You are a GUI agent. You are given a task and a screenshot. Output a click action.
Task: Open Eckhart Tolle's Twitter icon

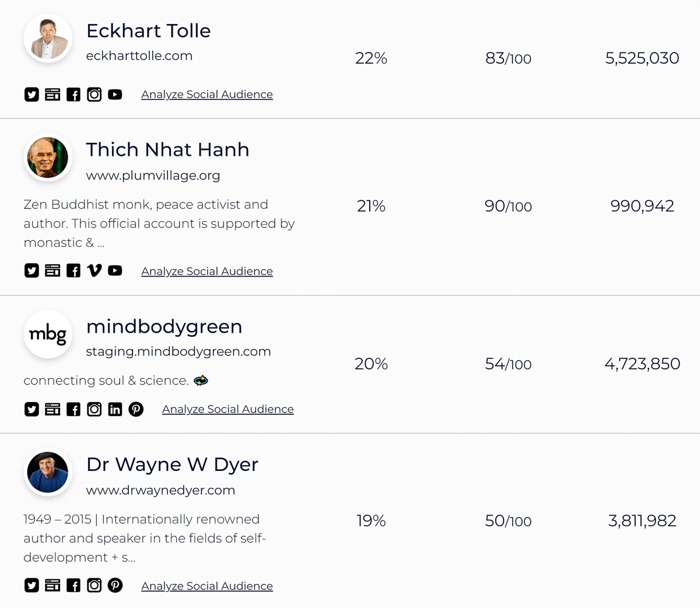pyautogui.click(x=32, y=95)
